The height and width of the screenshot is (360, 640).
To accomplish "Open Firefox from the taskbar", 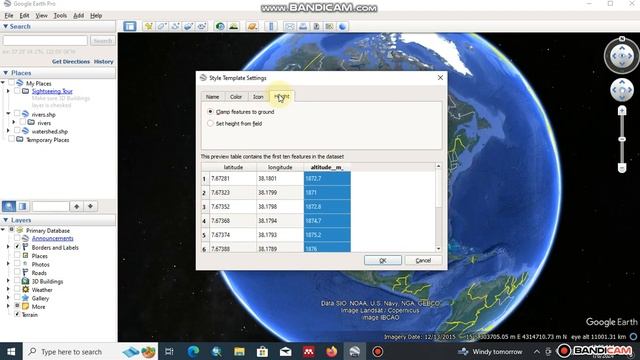I will pyautogui.click(x=331, y=351).
